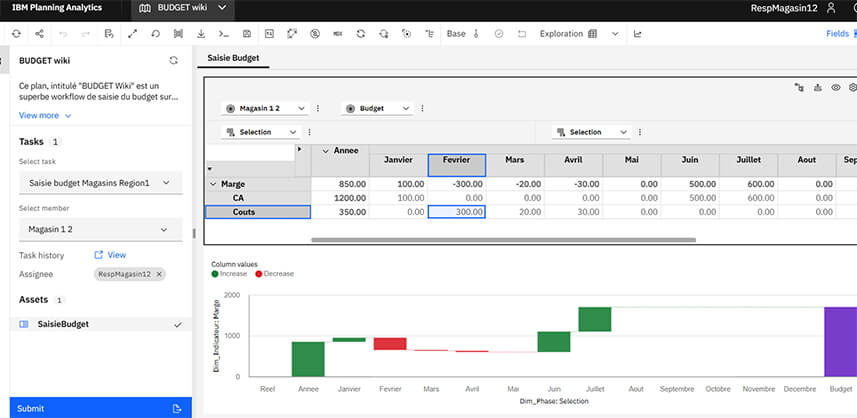The height and width of the screenshot is (418, 857).
Task: Expand the View more description
Action: (x=45, y=116)
